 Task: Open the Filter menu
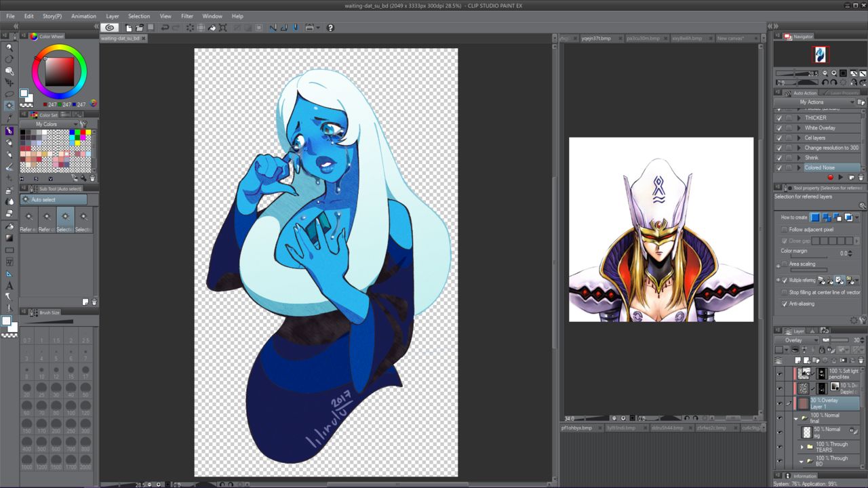[x=187, y=16]
